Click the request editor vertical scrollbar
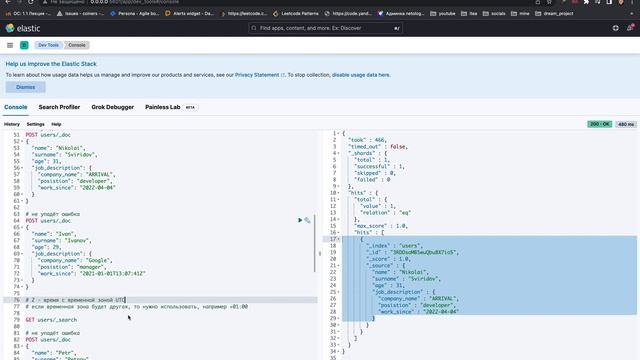The width and height of the screenshot is (640, 360). click(315, 243)
